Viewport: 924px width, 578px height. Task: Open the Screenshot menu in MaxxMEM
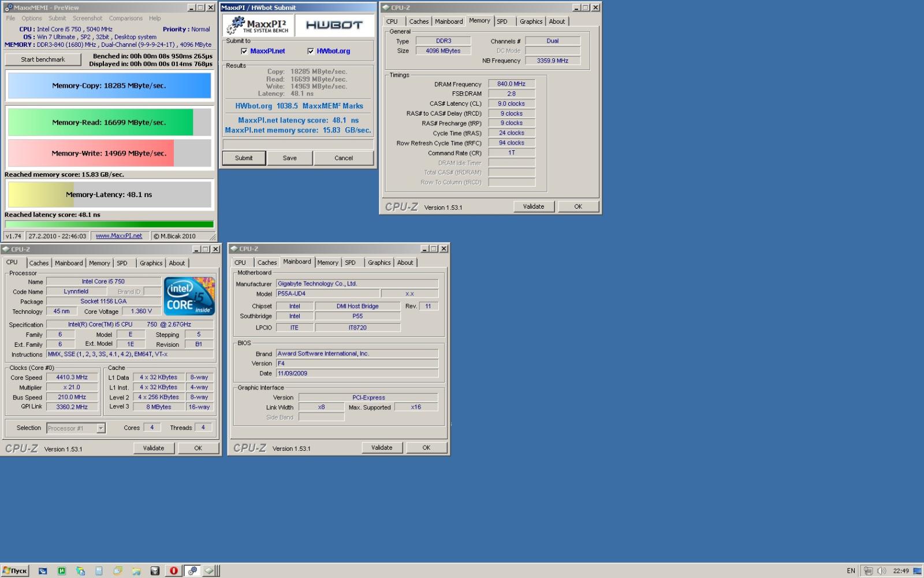[87, 18]
